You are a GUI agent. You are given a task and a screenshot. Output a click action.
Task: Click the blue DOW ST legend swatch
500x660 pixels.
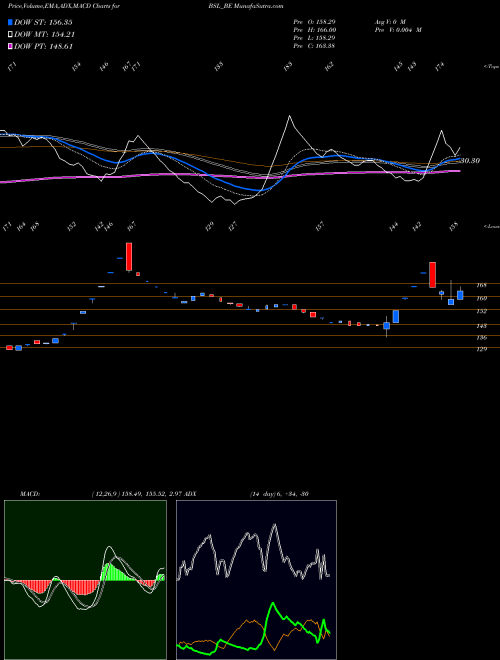point(11,22)
